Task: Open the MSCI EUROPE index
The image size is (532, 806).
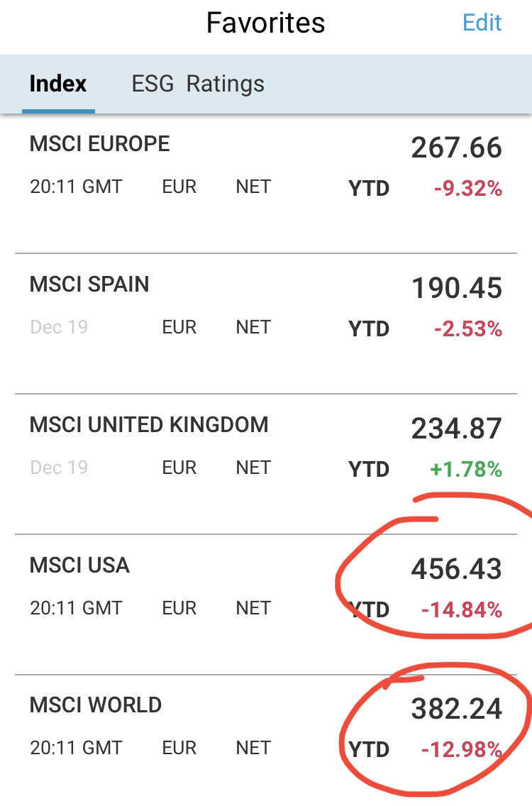Action: [99, 144]
